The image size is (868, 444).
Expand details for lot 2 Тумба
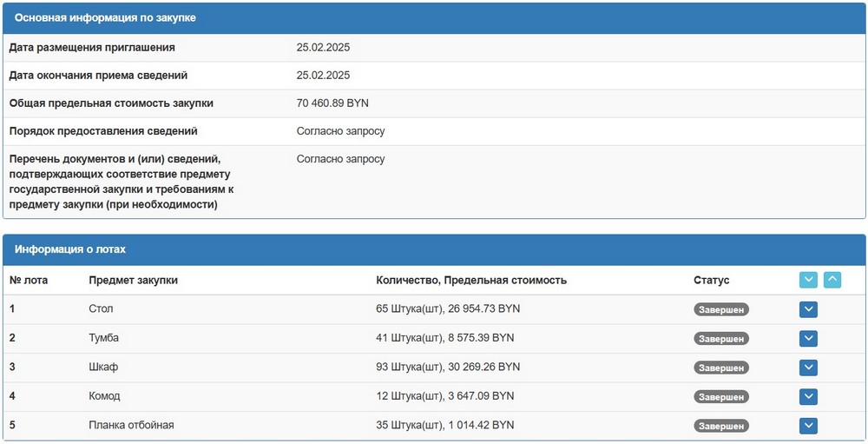(x=808, y=338)
